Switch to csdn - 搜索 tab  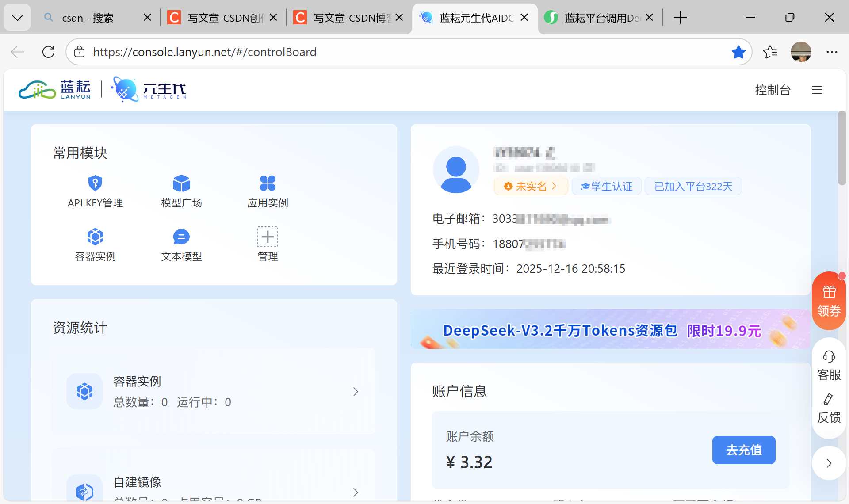[x=88, y=18]
